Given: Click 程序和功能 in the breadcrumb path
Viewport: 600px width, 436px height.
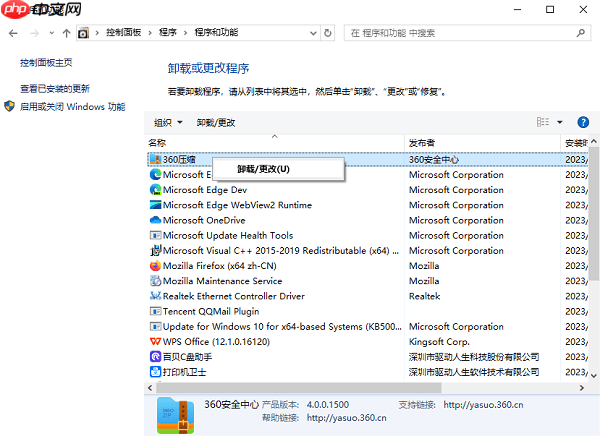Looking at the screenshot, I should [x=216, y=33].
